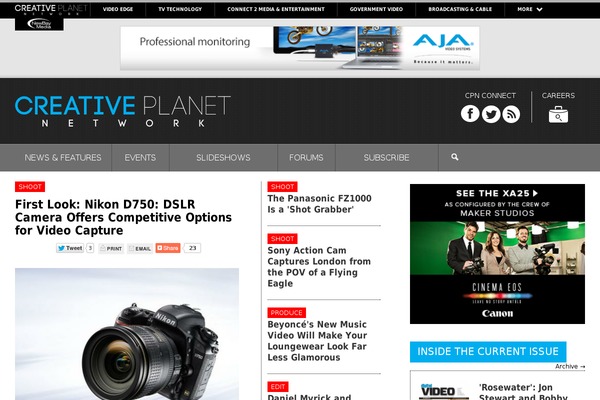
Task: Open TV Technology in the top bar
Action: (180, 9)
